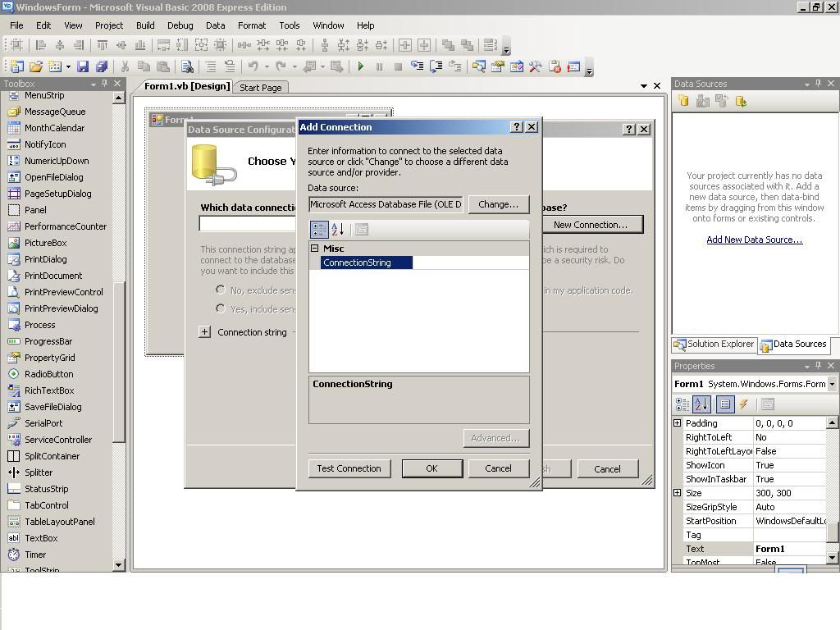Click the Data source text field
Image resolution: width=840 pixels, height=630 pixels.
pos(386,204)
